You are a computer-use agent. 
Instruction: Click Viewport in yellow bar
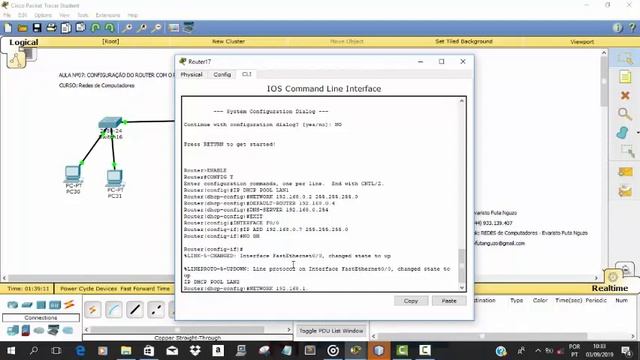(582, 42)
